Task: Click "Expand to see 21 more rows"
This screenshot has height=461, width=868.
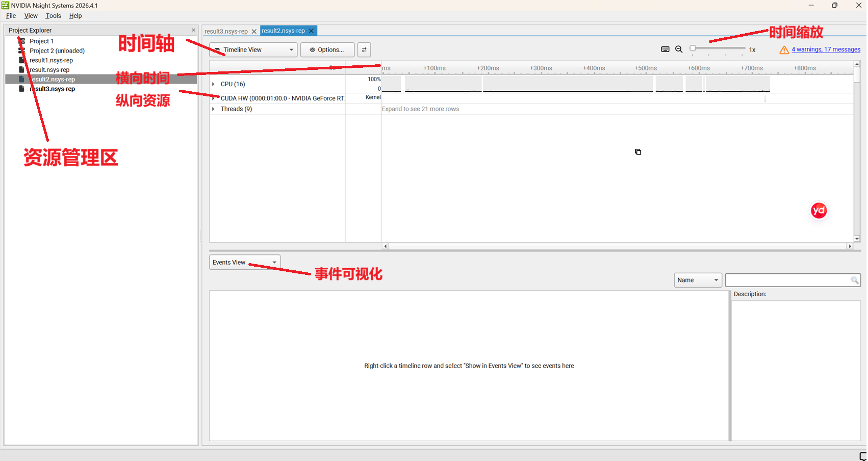Action: [x=421, y=109]
